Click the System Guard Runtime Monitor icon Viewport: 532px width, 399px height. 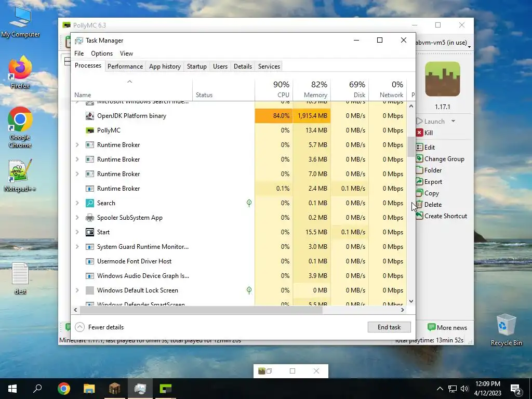(89, 247)
